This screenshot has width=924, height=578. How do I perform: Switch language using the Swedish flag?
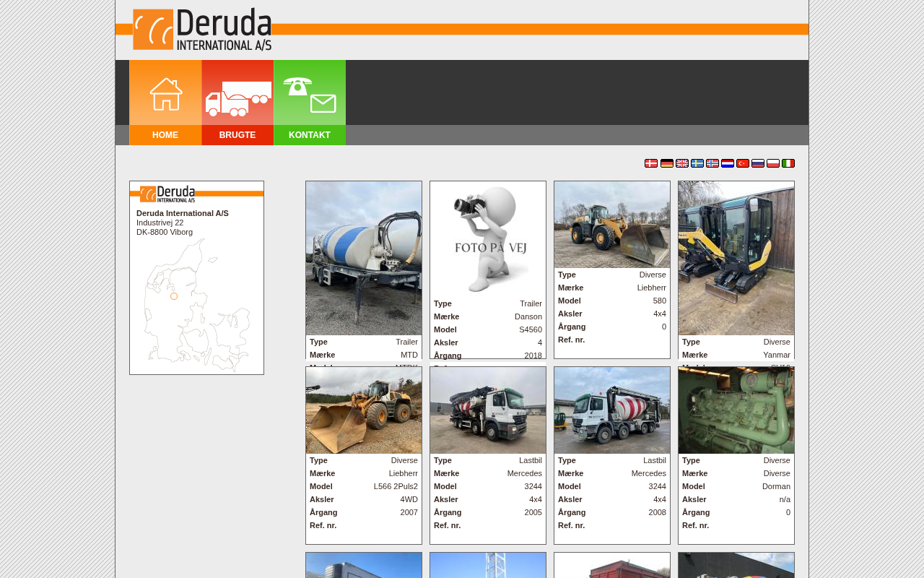coord(697,163)
